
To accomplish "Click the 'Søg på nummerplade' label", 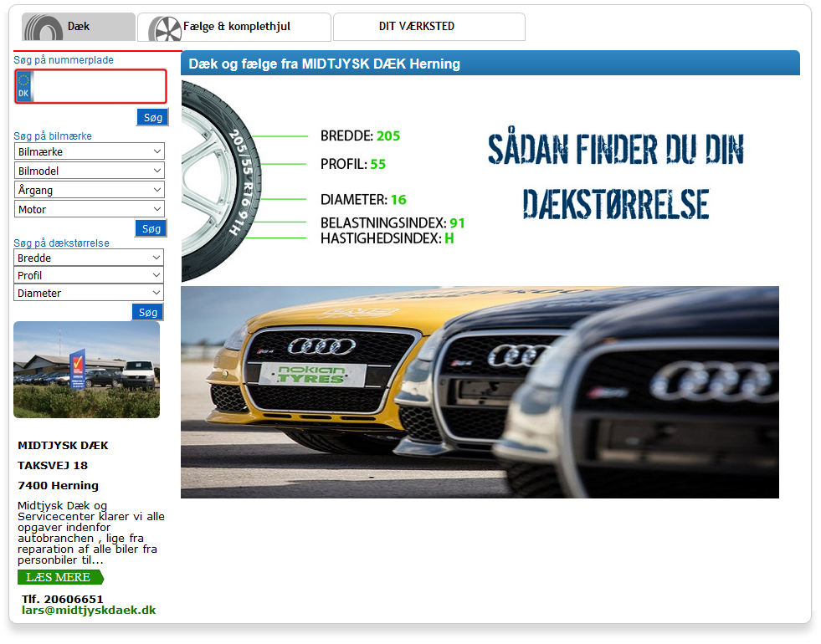I will pos(64,60).
